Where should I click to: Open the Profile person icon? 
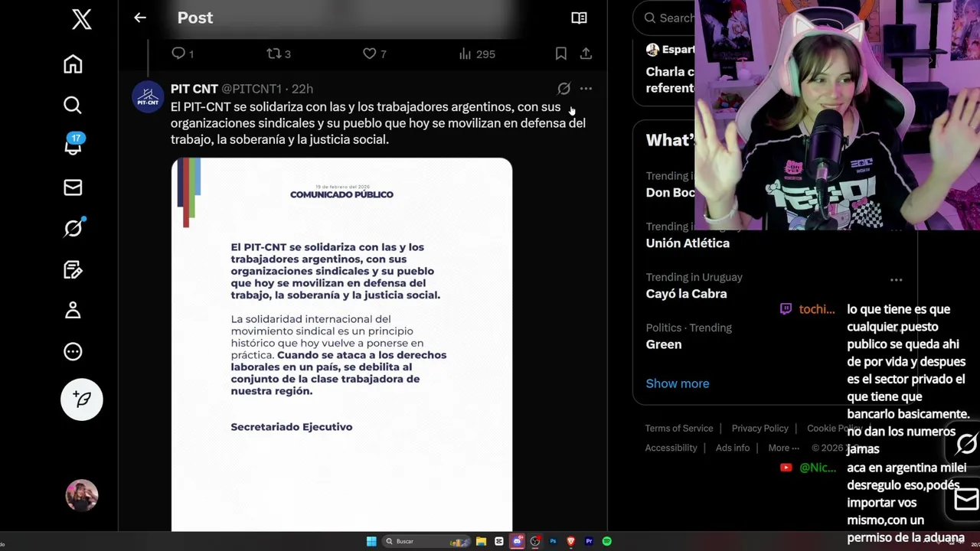pos(73,310)
